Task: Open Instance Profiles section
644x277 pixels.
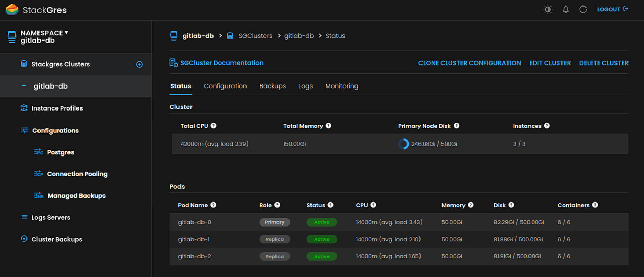Action: [x=57, y=108]
